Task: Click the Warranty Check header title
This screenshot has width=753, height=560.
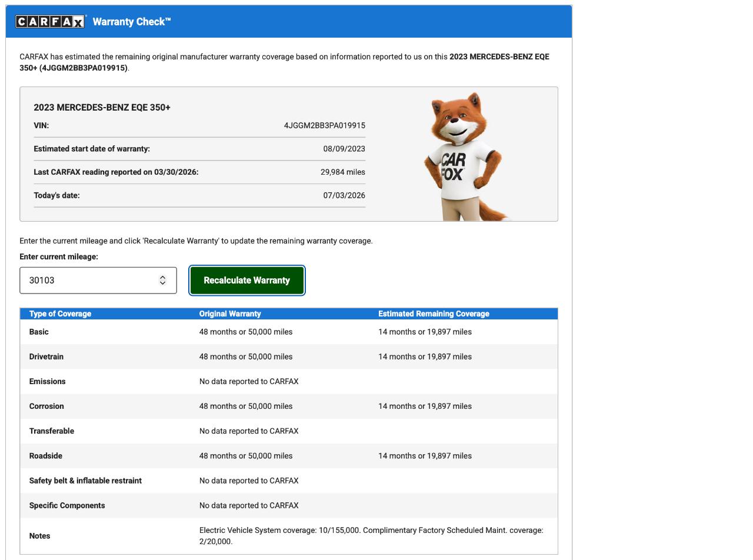Action: [x=132, y=22]
